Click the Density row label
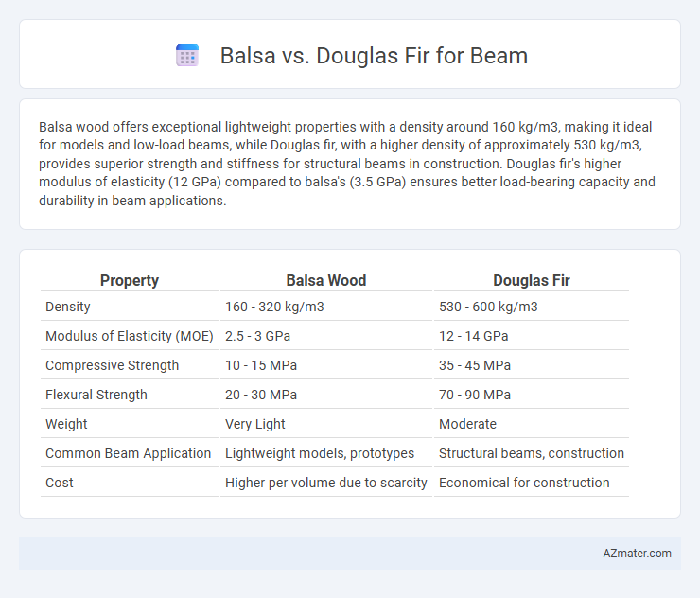The width and height of the screenshot is (700, 598). pyautogui.click(x=68, y=307)
